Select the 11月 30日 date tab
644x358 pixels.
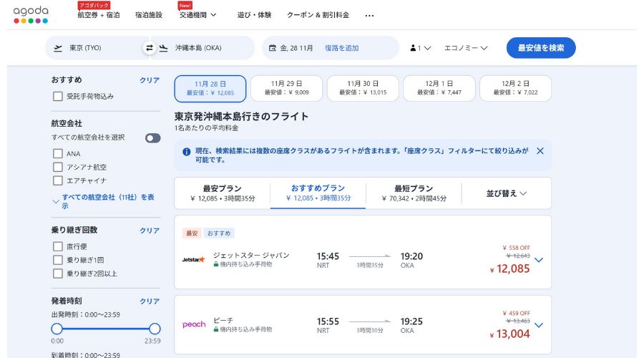(x=363, y=88)
